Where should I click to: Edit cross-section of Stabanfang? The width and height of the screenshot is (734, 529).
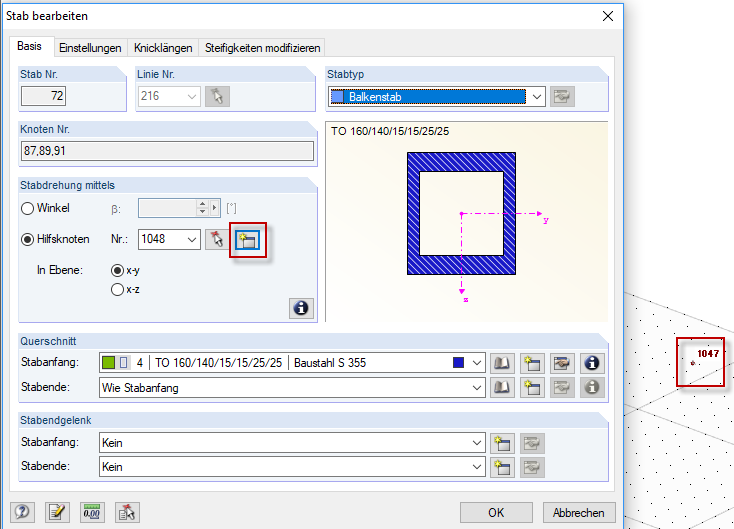562,363
